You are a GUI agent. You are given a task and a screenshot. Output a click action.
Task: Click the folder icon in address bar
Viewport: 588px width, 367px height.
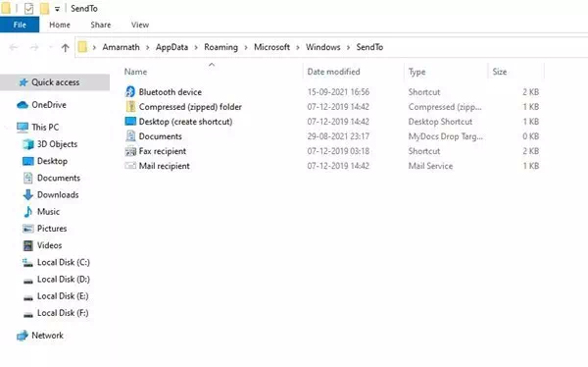(82, 47)
